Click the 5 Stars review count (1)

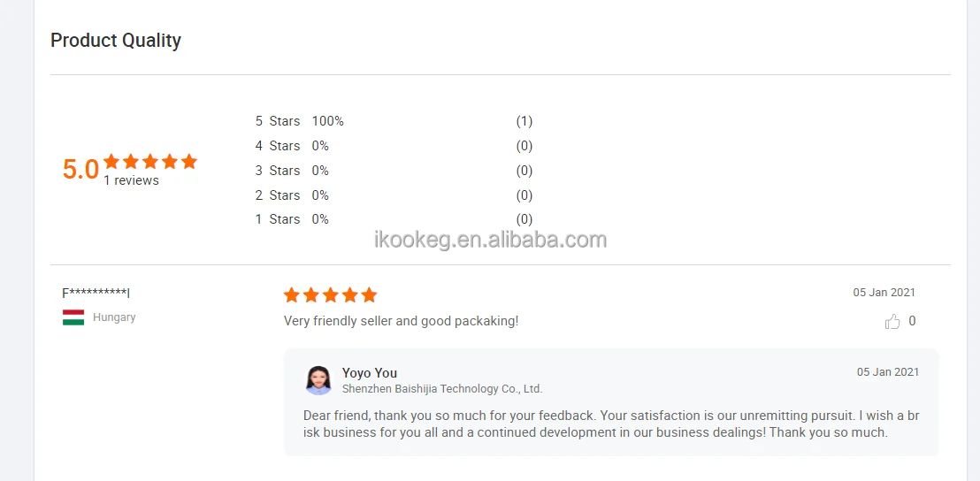tap(524, 121)
